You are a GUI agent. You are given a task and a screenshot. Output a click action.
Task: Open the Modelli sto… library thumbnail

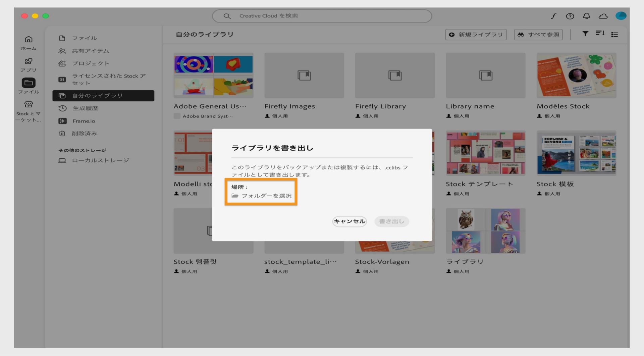pos(193,153)
